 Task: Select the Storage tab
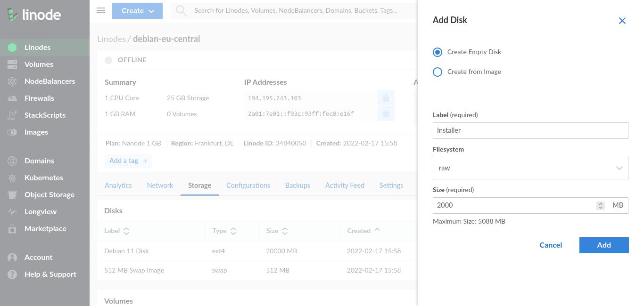tap(199, 185)
